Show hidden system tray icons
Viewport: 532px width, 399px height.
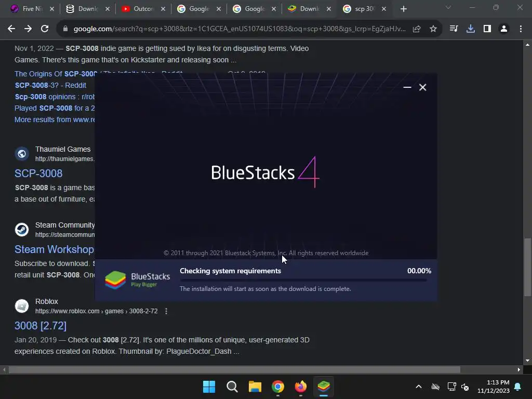click(x=419, y=387)
